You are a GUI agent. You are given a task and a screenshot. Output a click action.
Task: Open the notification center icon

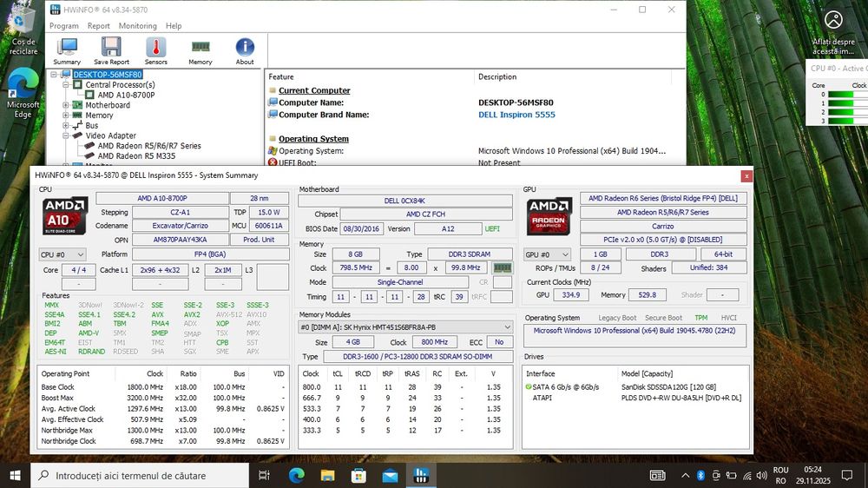[x=846, y=475]
